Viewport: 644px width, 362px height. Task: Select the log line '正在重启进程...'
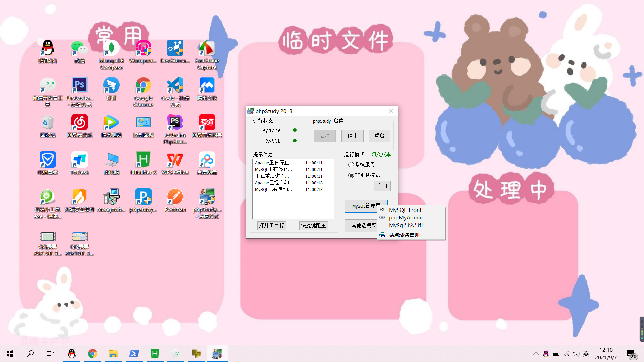(293, 176)
